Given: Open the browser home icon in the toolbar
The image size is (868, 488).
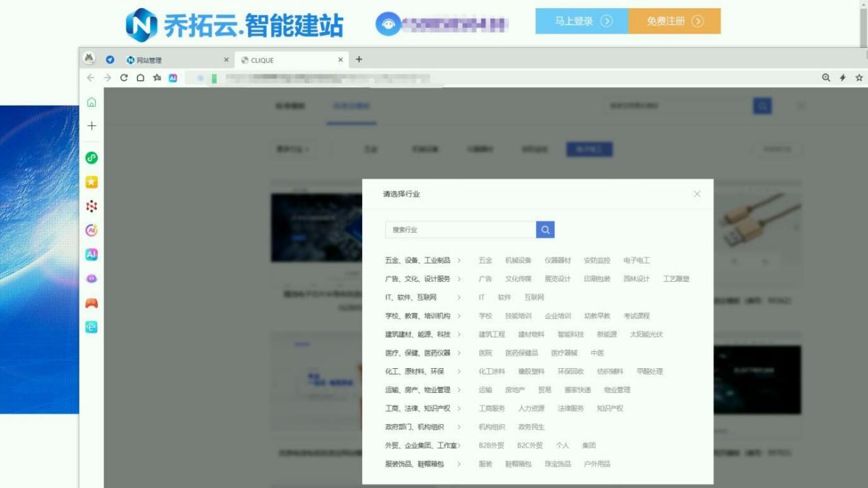Looking at the screenshot, I should pos(141,78).
